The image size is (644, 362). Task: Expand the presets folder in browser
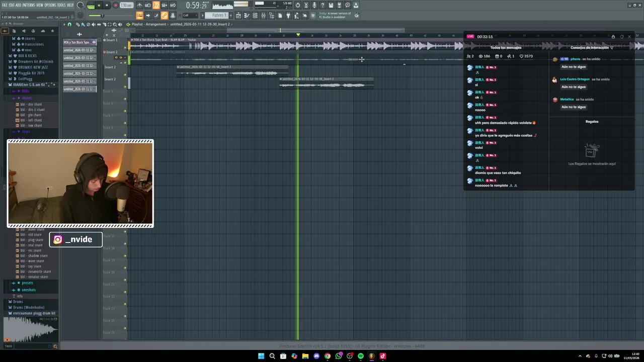pyautogui.click(x=27, y=283)
